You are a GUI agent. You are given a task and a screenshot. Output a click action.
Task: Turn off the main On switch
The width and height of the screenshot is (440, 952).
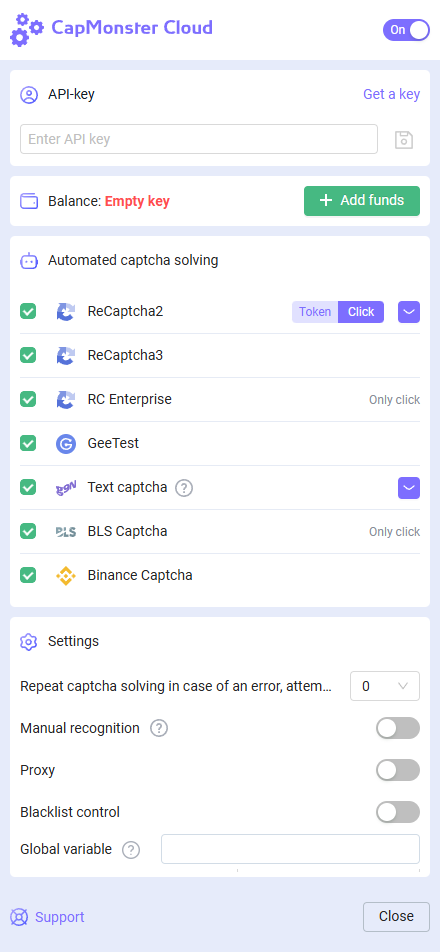406,30
